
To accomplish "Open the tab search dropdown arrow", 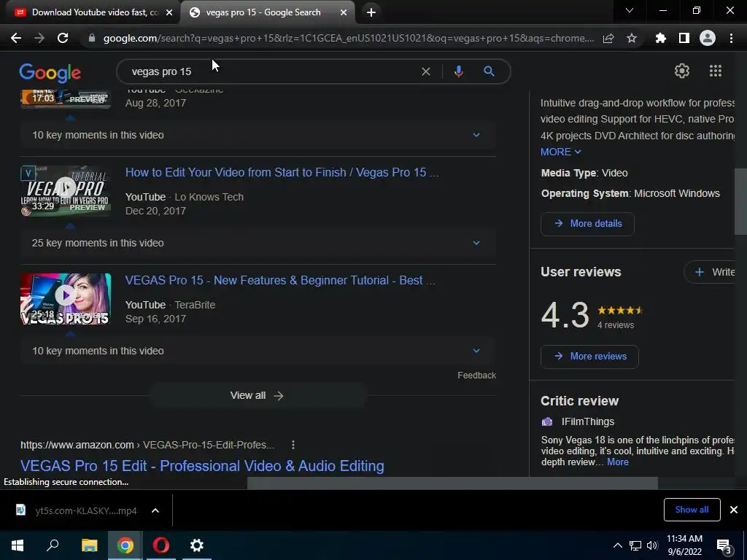I will 630,10.
